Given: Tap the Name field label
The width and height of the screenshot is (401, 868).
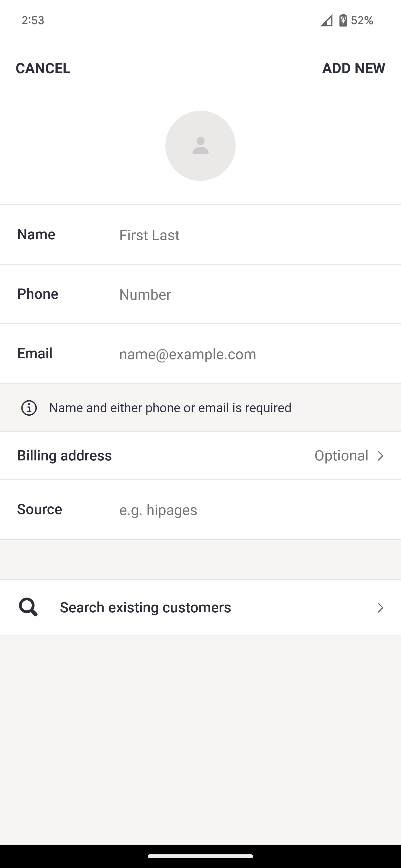Looking at the screenshot, I should click(36, 235).
